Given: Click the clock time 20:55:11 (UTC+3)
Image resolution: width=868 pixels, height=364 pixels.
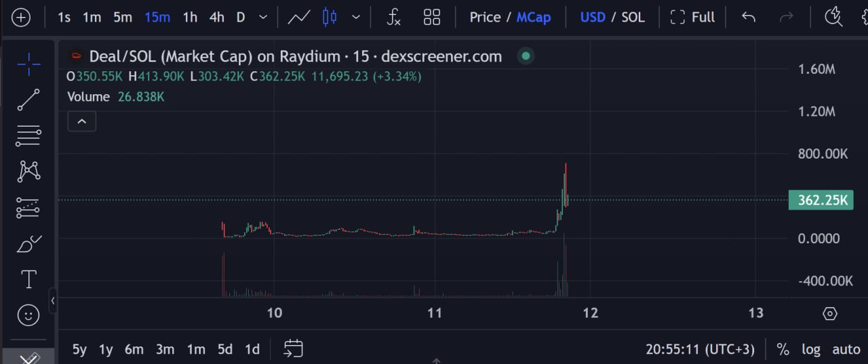Looking at the screenshot, I should (x=700, y=349).
